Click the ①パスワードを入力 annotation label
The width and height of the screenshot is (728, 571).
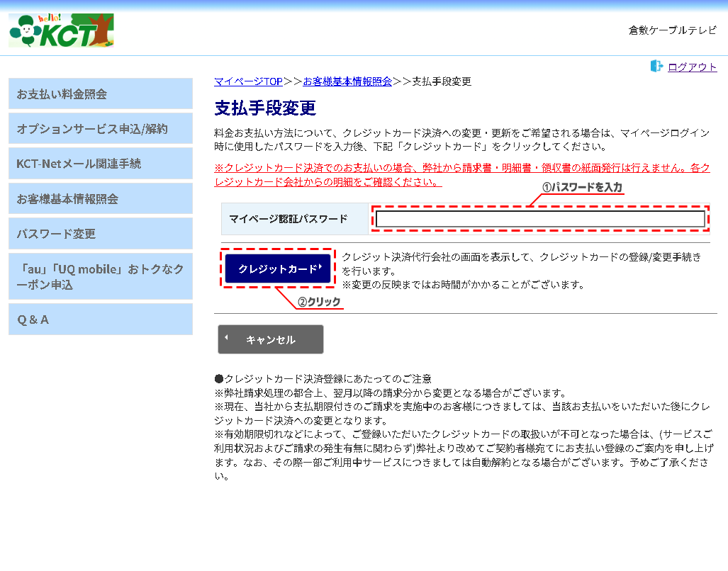[x=582, y=188]
